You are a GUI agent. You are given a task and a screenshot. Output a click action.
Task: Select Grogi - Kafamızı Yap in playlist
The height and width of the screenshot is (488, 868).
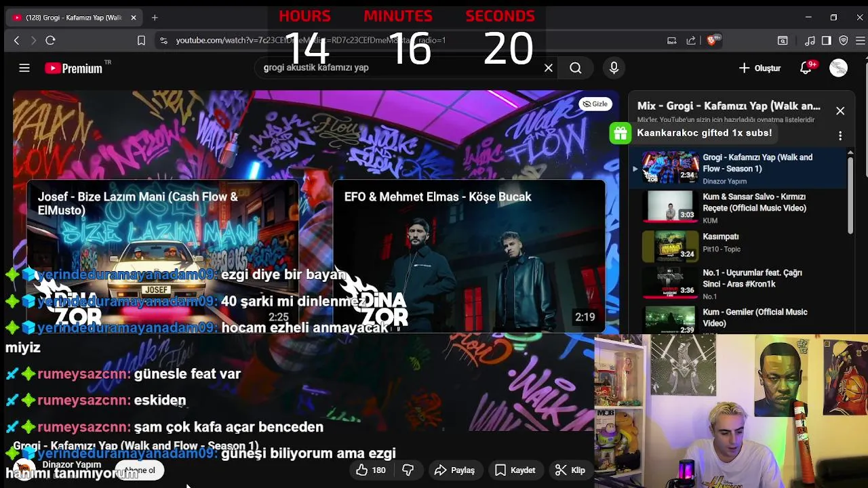click(739, 167)
